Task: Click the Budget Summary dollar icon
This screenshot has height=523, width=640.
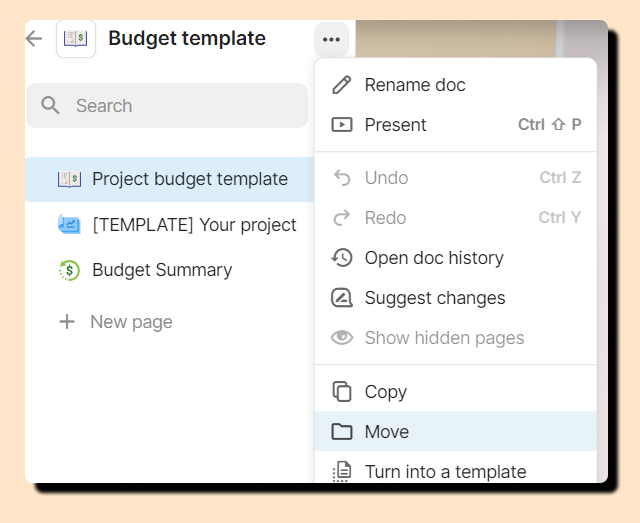Action: click(69, 270)
